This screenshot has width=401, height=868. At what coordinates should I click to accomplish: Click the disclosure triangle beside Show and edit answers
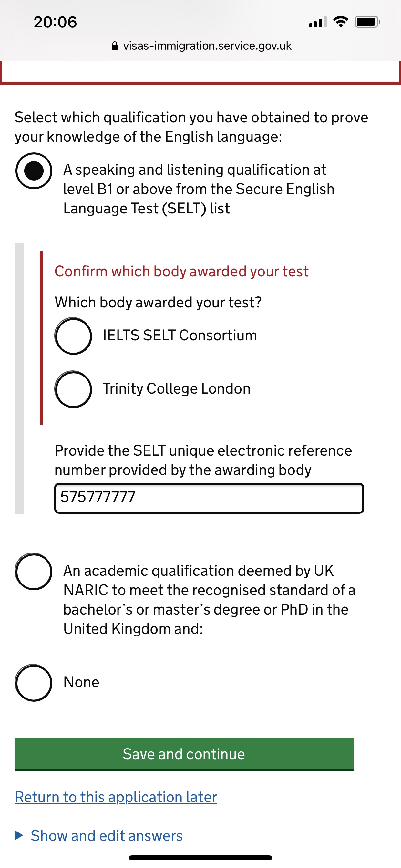pos(19,835)
